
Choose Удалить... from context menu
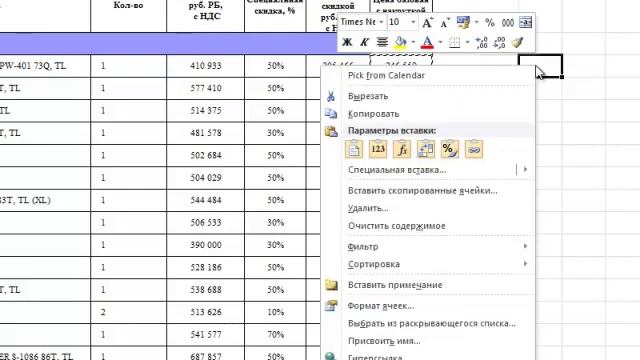368,208
